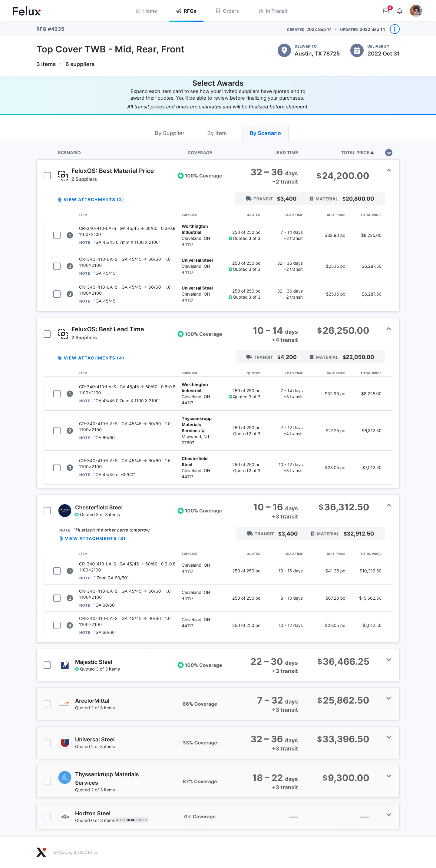This screenshot has width=436, height=868.
Task: Collapse the Best Material Price card
Action: tap(388, 171)
